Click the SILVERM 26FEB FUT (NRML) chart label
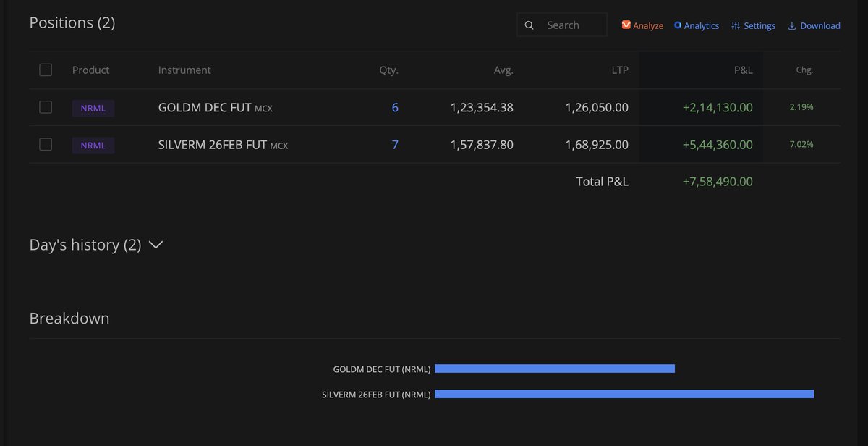 [x=376, y=395]
